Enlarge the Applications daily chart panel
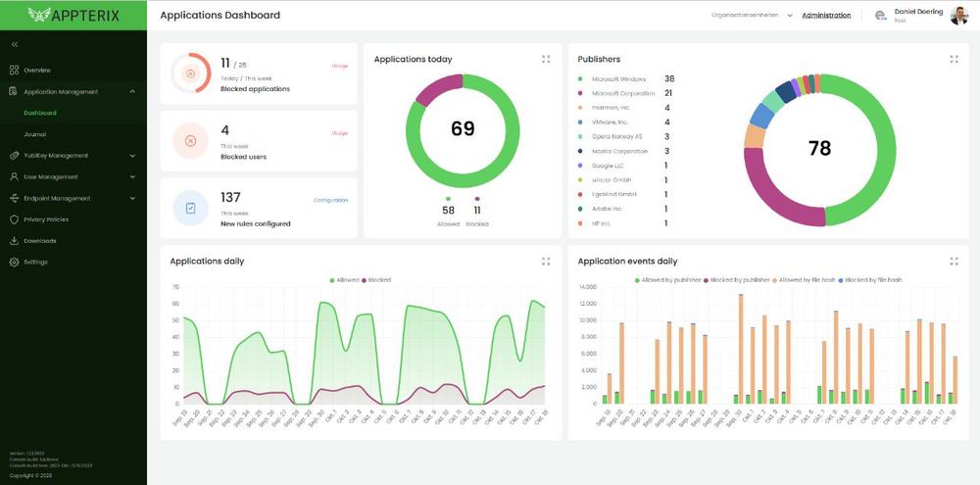Image resolution: width=980 pixels, height=485 pixels. coord(546,262)
